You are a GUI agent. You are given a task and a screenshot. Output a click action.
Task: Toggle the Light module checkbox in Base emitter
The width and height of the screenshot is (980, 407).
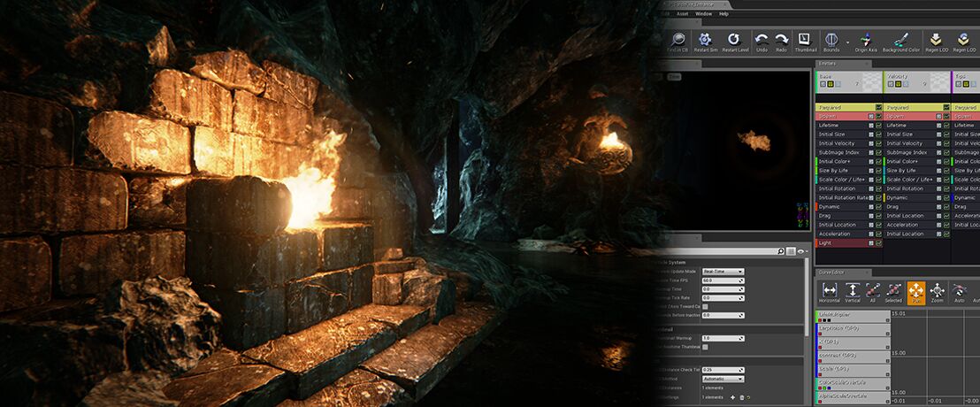click(x=878, y=242)
